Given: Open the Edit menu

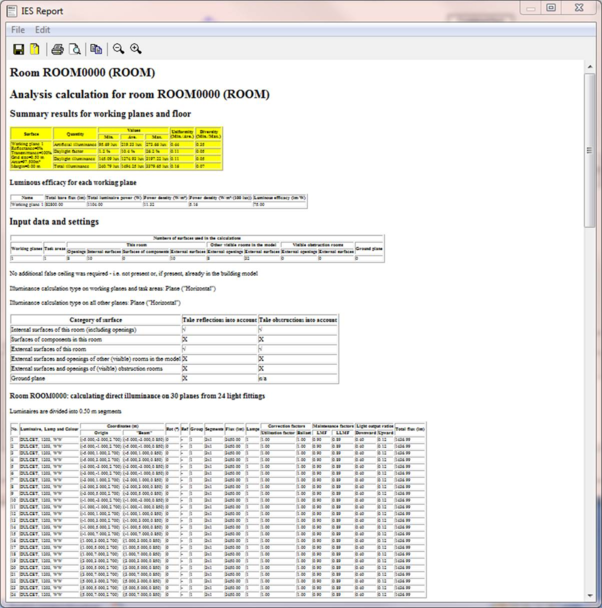Looking at the screenshot, I should click(42, 30).
